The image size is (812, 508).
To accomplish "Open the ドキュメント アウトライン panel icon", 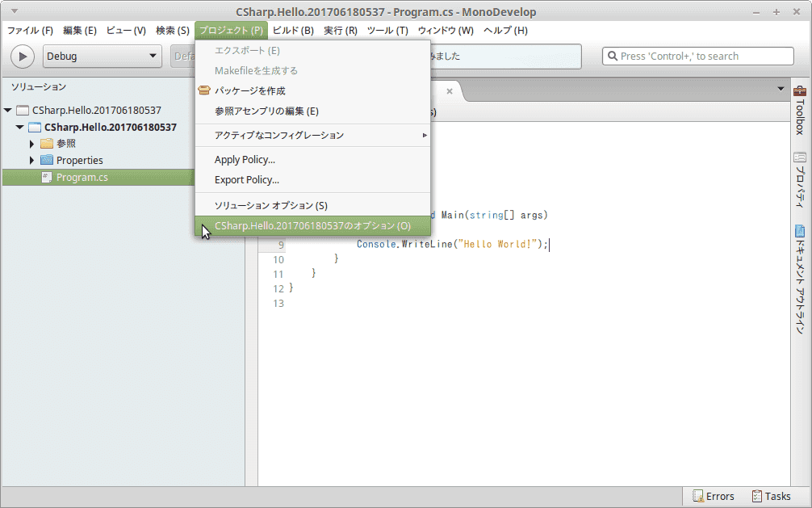I will [800, 231].
